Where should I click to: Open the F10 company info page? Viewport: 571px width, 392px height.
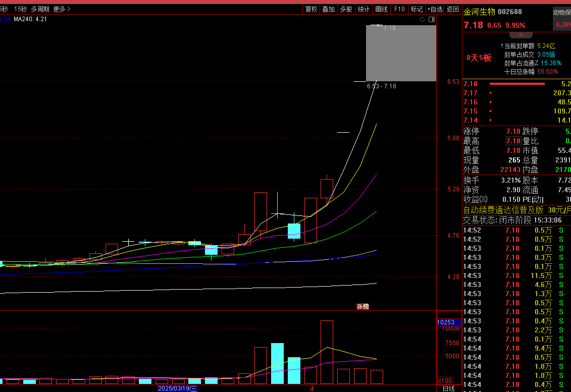tap(399, 9)
